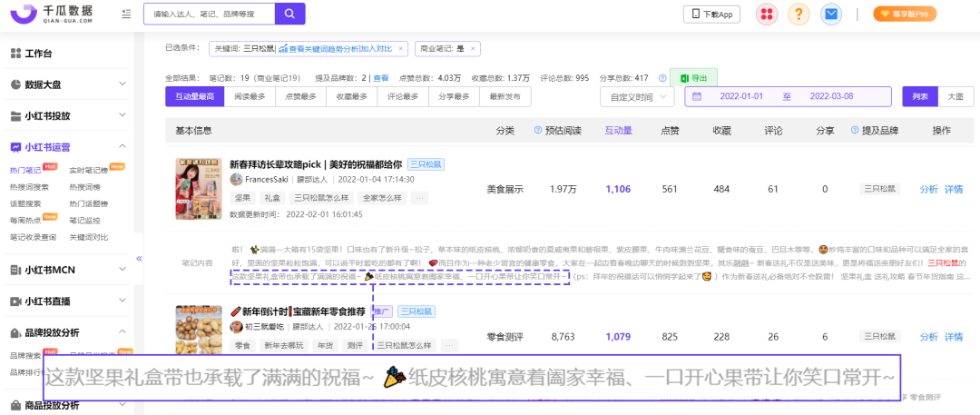Click 分析 for 新春拜访长辈 note
Image resolution: width=980 pixels, height=415 pixels.
click(x=929, y=189)
